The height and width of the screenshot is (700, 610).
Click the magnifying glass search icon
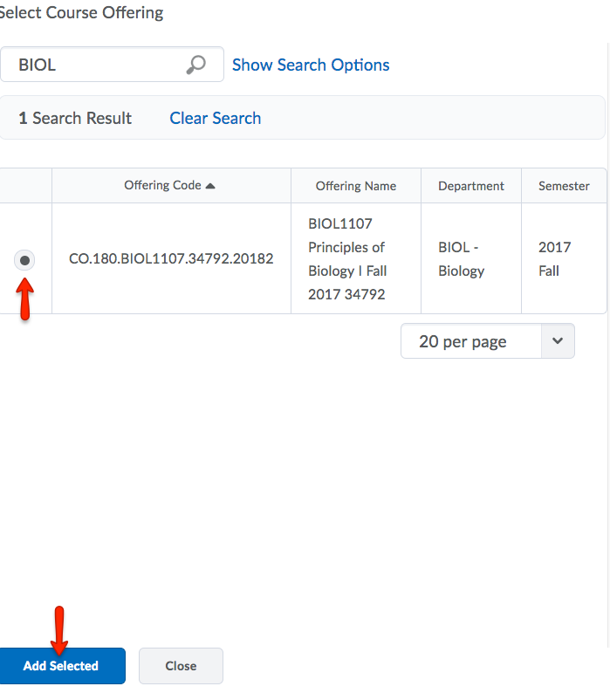(196, 65)
